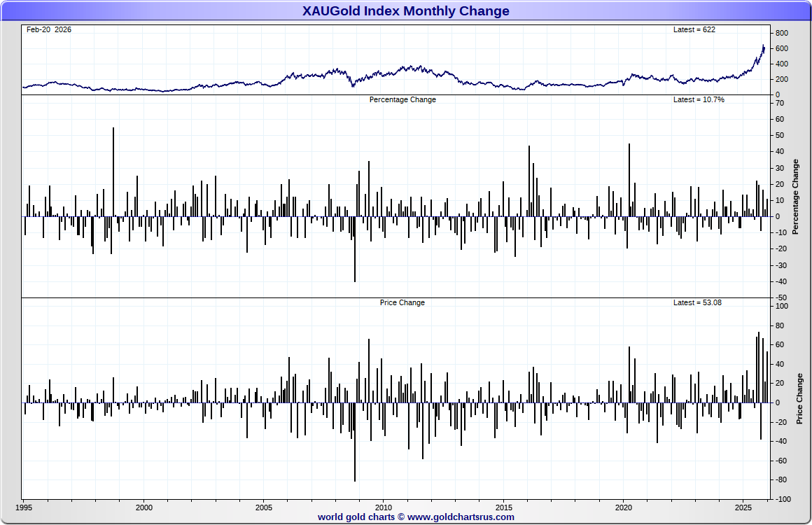812x525 pixels.
Task: Click the horizontal 'Price Change' panel heading
Action: pyautogui.click(x=402, y=302)
